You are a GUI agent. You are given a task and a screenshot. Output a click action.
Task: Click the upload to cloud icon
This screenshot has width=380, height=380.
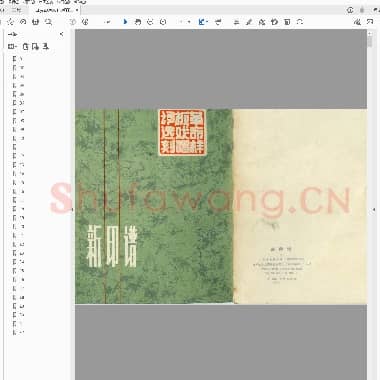[23, 22]
